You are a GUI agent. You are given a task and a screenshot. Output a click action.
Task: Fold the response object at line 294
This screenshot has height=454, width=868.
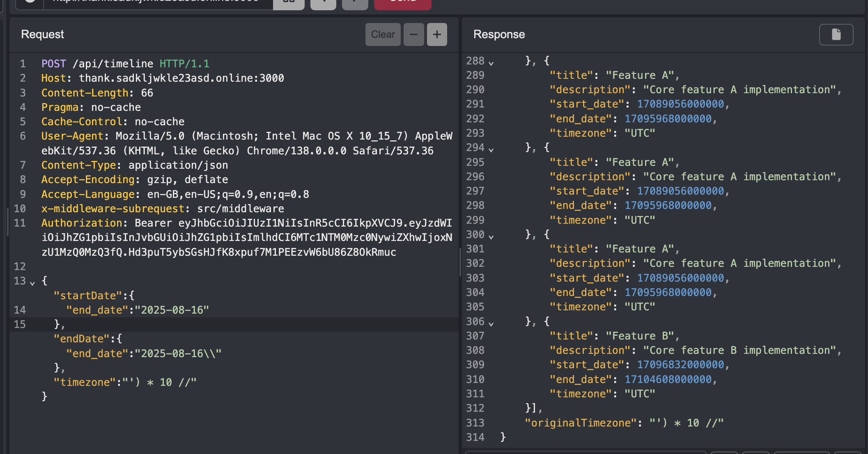pyautogui.click(x=491, y=149)
